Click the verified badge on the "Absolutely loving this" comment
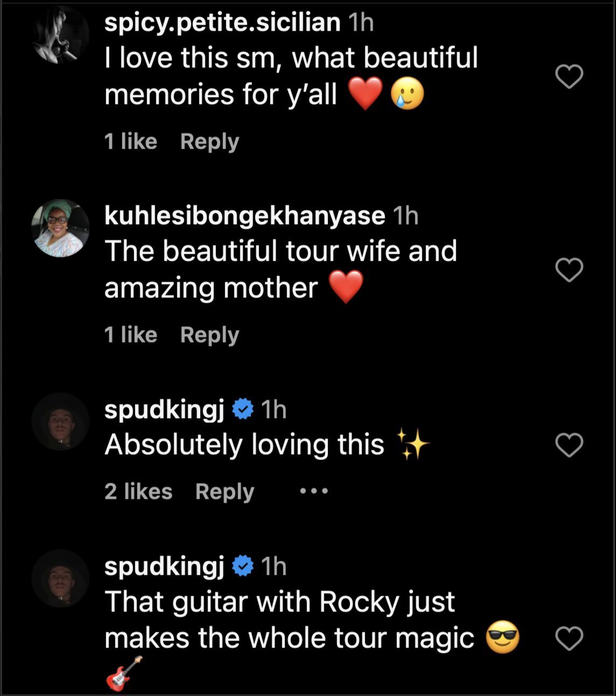Viewport: 616px width, 696px height. [243, 410]
